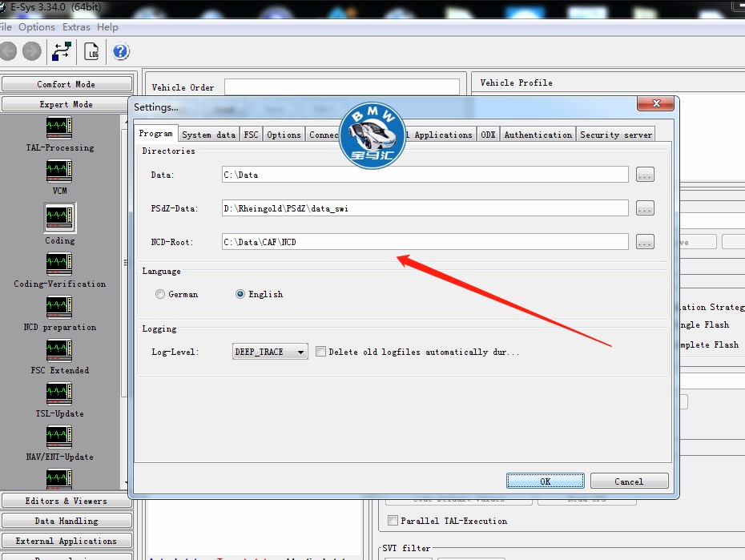Screen dimensions: 745x560
Task: Open the LOG file toolbar icon
Action: click(91, 51)
